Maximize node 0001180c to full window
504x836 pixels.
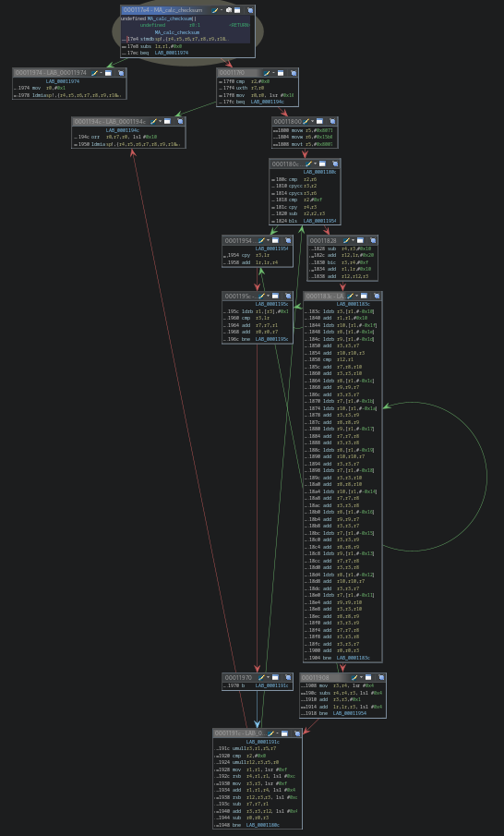tap(322, 164)
